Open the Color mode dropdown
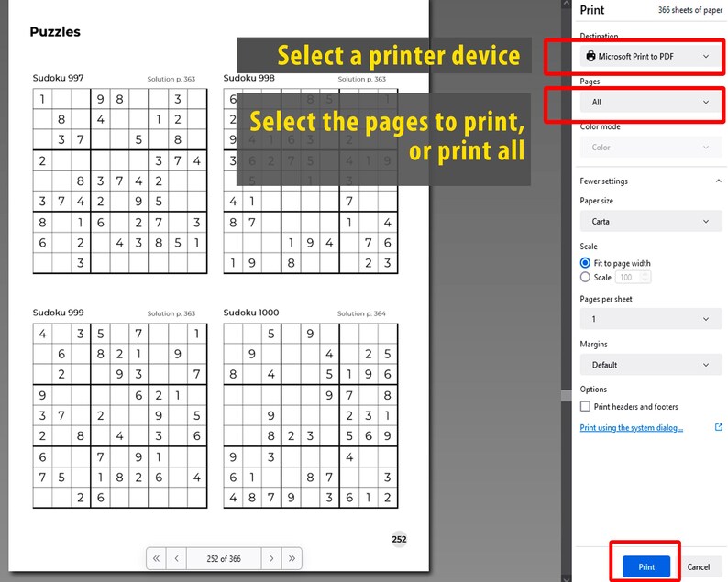Screen dimensions: 728x582 [x=650, y=148]
